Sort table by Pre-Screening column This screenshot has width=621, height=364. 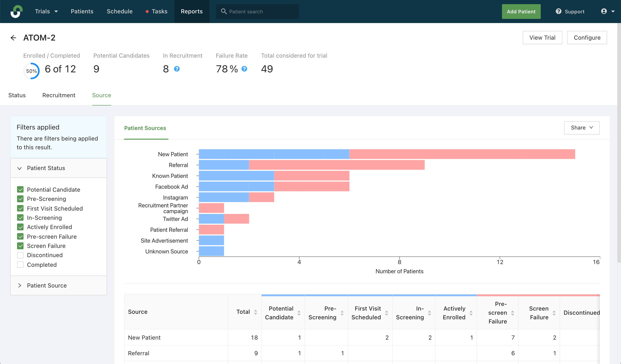pyautogui.click(x=342, y=313)
